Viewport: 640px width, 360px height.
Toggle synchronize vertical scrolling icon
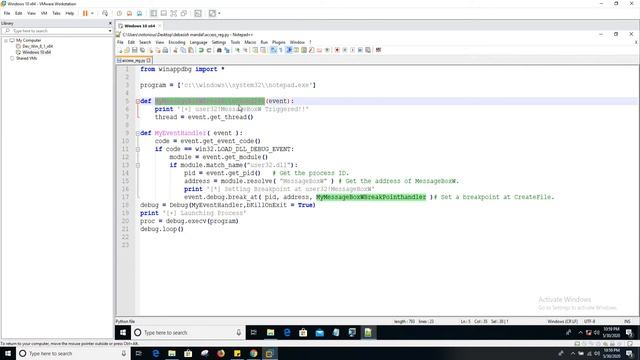pos(255,50)
